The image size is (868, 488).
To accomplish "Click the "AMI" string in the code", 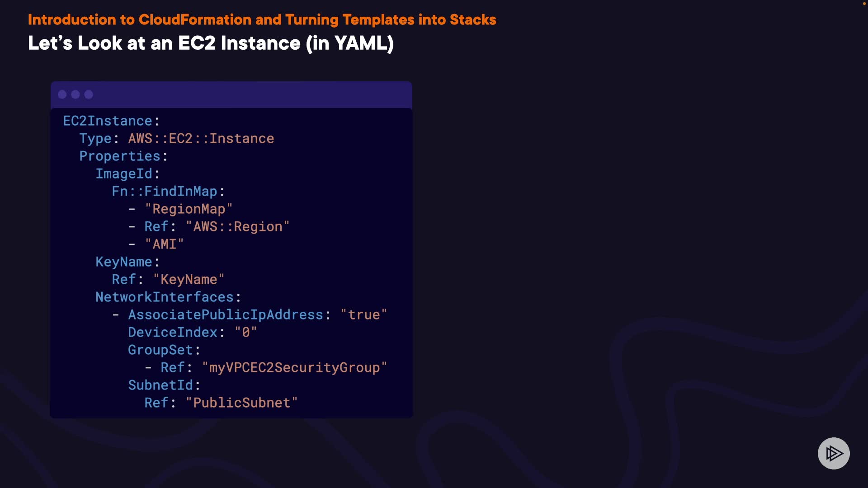I will [164, 244].
